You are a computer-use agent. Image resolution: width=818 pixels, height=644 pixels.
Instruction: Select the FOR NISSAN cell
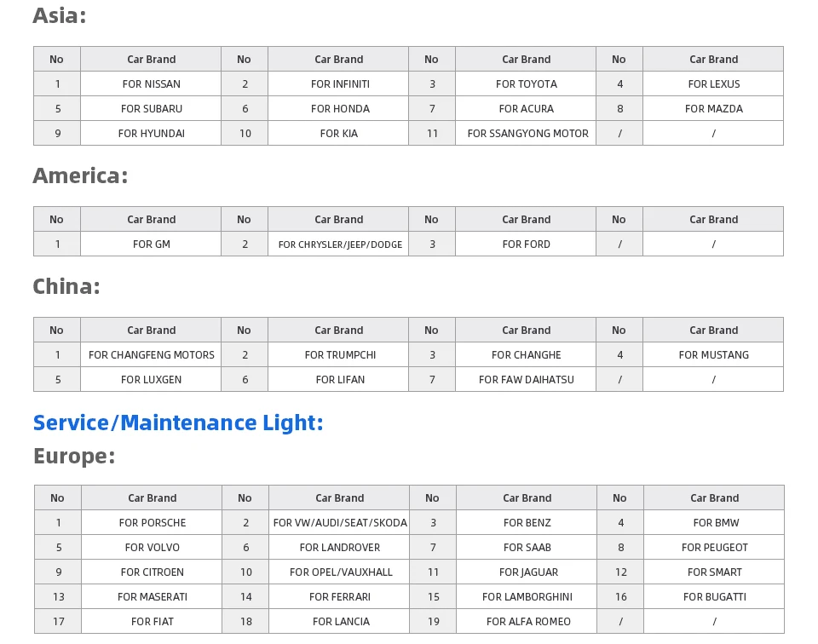[151, 84]
